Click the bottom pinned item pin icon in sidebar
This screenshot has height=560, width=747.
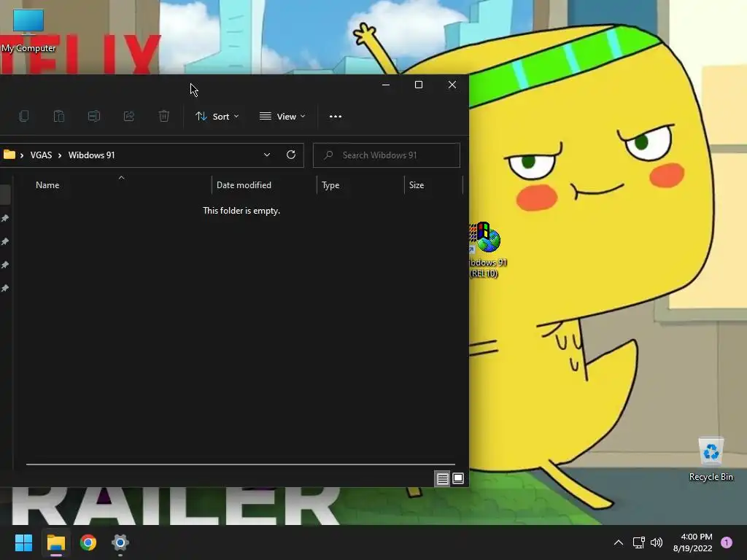5,288
